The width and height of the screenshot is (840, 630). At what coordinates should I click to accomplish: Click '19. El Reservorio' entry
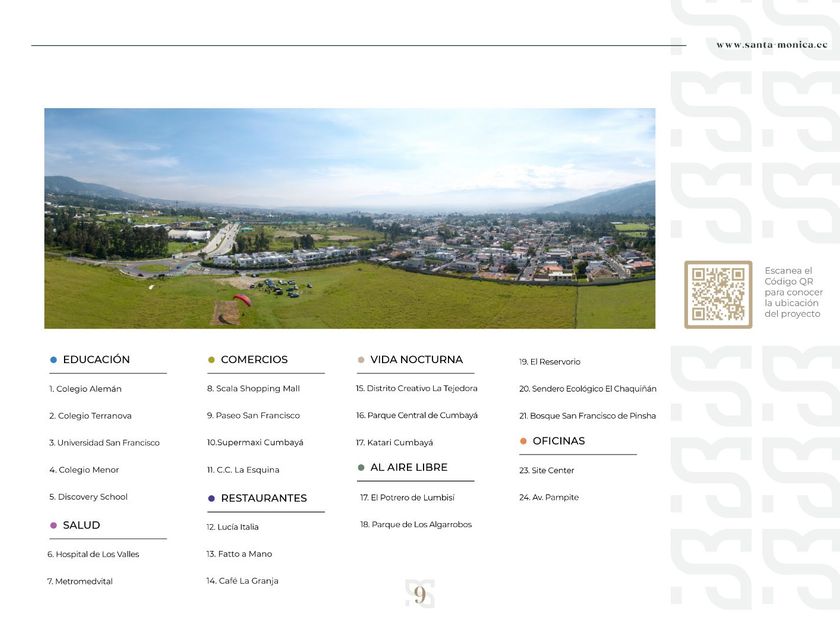point(550,362)
